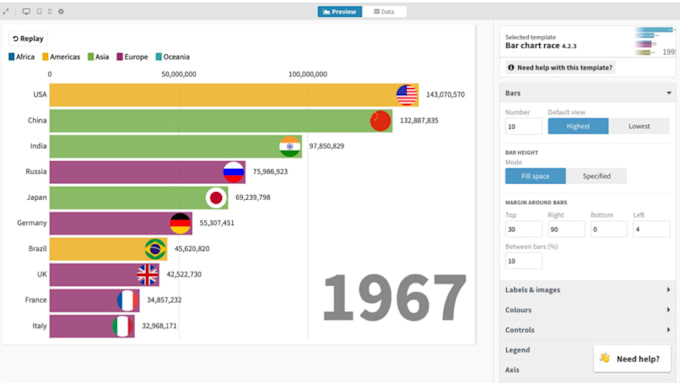
Task: Click the 50,000,000 axis label
Action: point(179,74)
